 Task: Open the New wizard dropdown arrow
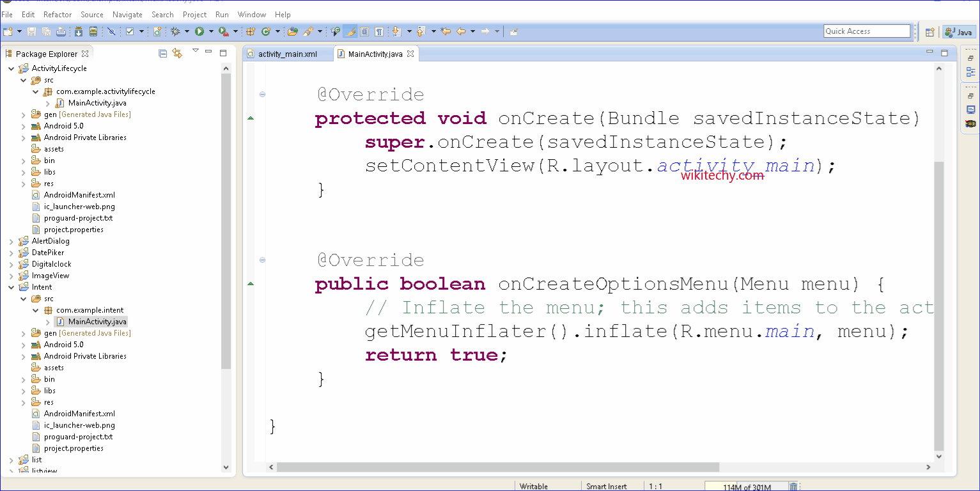point(20,31)
